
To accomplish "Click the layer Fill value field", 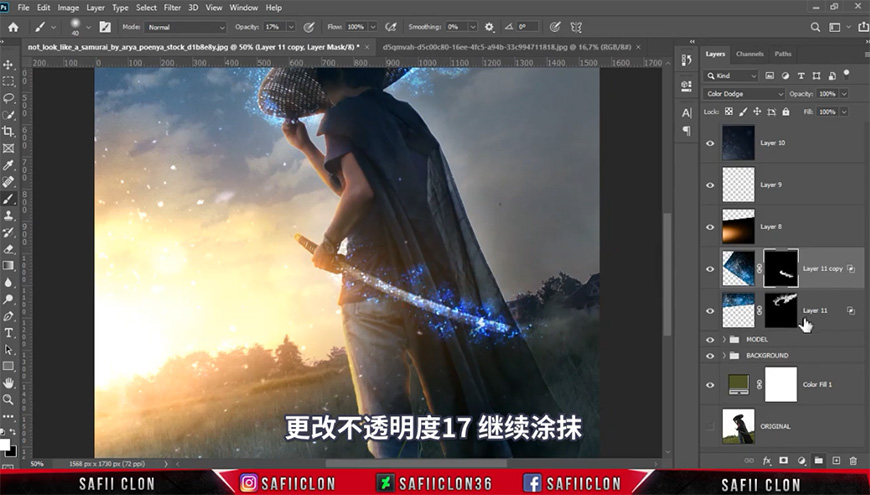I will tap(827, 112).
